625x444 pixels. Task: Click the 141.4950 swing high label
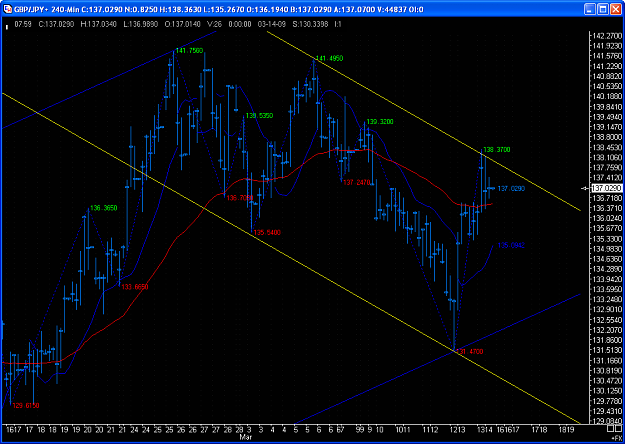pyautogui.click(x=329, y=59)
